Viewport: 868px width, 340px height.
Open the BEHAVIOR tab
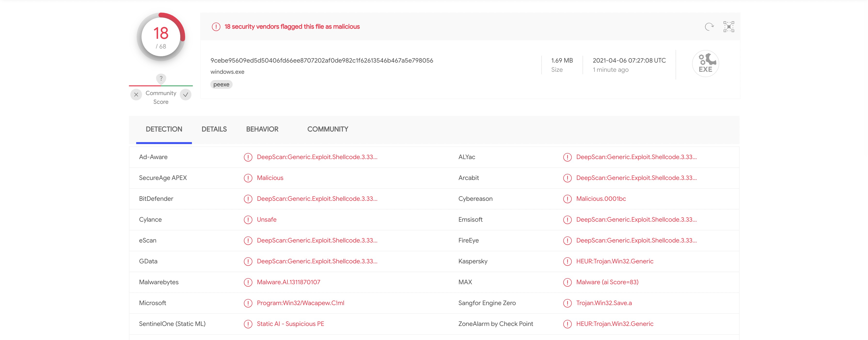[262, 129]
